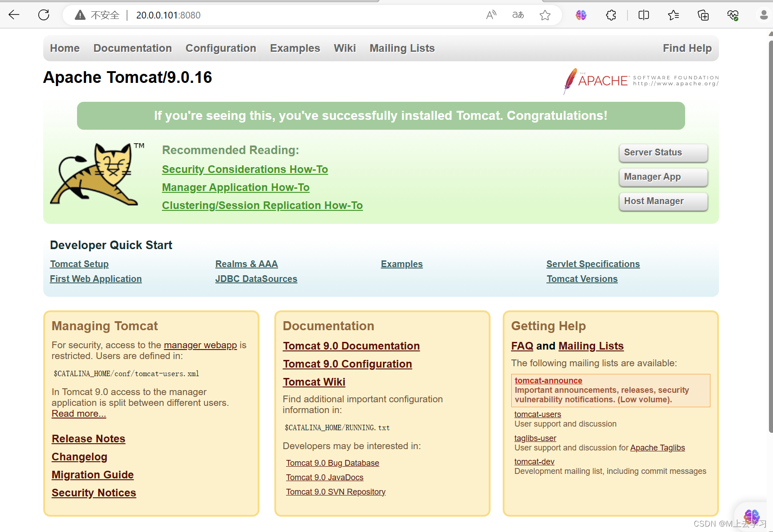Open the Apache Taglibs link
The image size is (773, 532).
[657, 448]
